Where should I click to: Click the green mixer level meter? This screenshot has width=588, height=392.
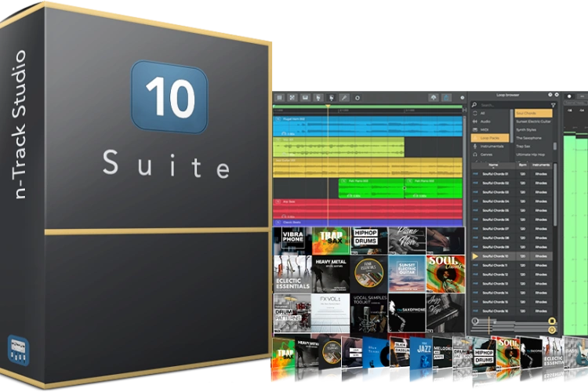coord(575,234)
